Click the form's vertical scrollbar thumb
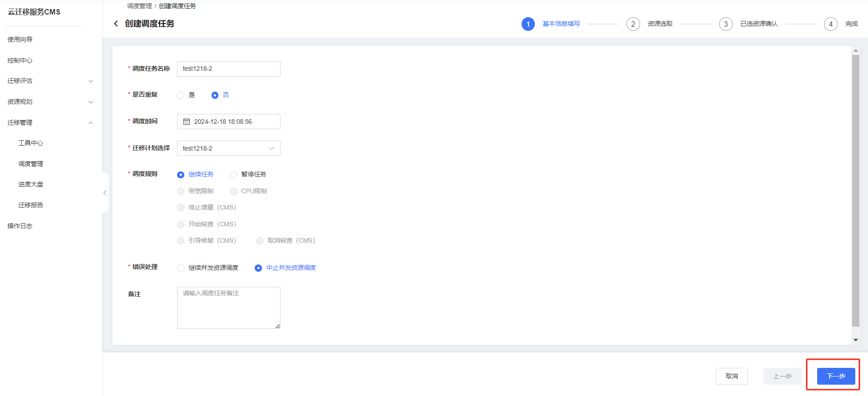This screenshot has height=396, width=868. point(856,191)
